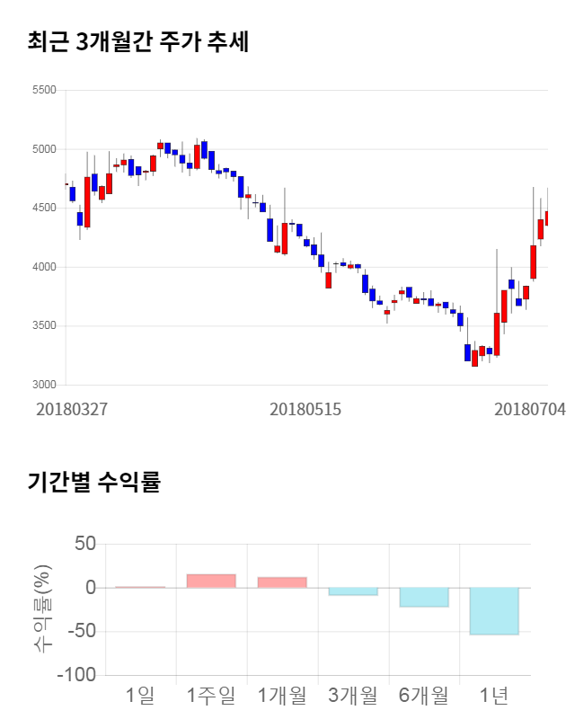Image resolution: width=575 pixels, height=728 pixels.
Task: Select the red 1개월 return bar
Action: pos(282,582)
